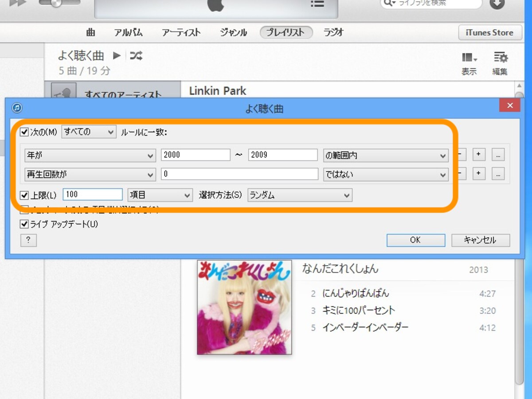Open the downloads arrow icon
The width and height of the screenshot is (532, 399).
point(497,4)
